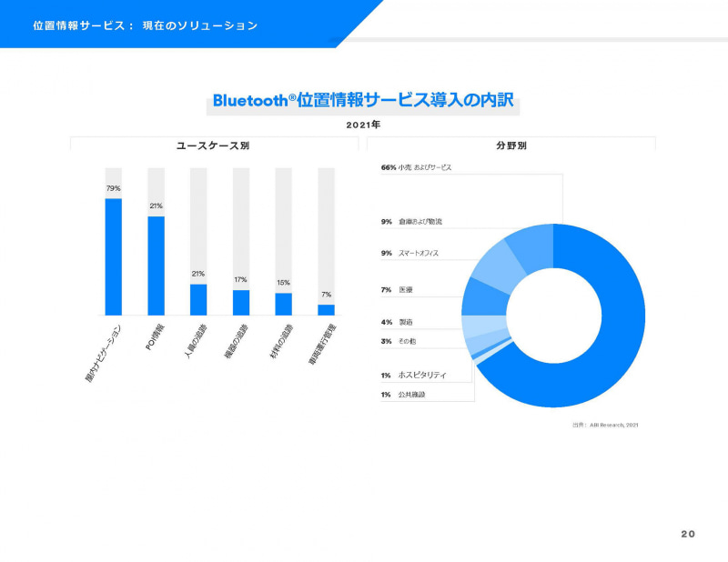The height and width of the screenshot is (562, 728).
Task: Click the blue bar for POI情報
Action: coord(156,266)
